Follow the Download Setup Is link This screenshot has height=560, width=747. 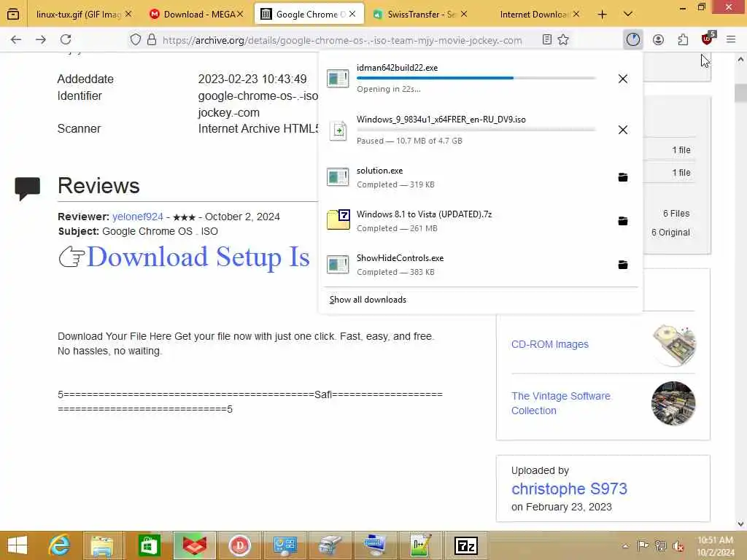coord(198,257)
